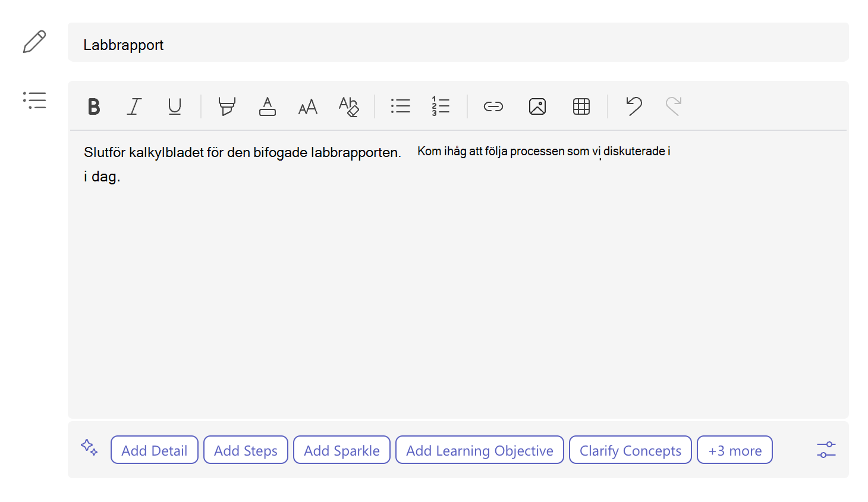Insert a bulleted list

[x=401, y=106]
